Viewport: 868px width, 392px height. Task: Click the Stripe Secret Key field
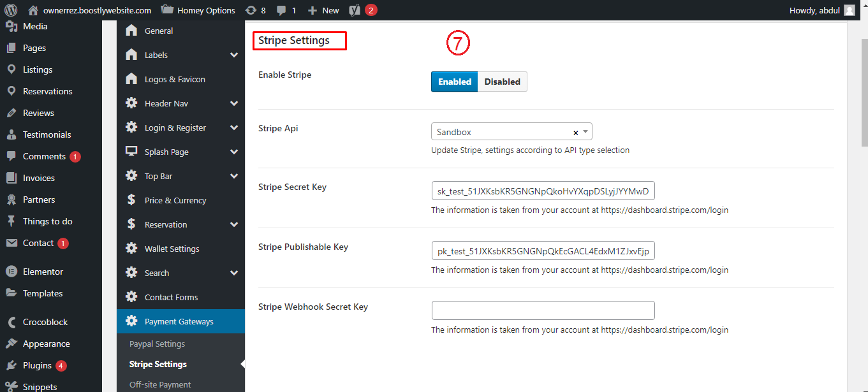click(x=543, y=191)
